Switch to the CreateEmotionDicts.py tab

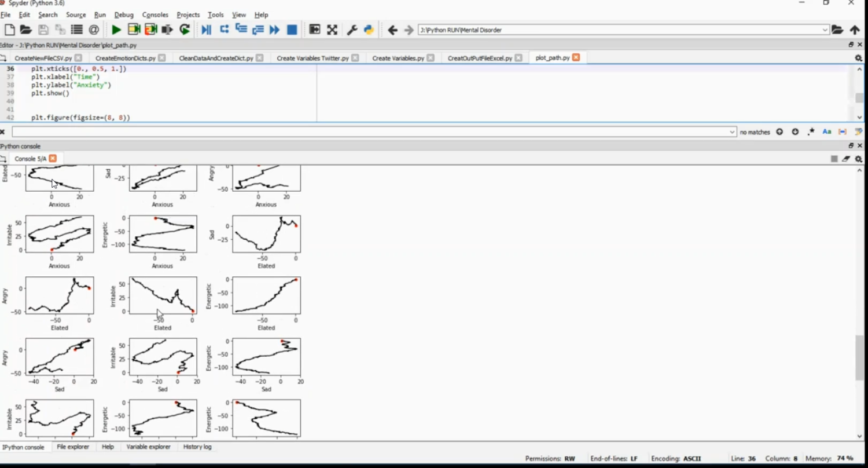125,58
